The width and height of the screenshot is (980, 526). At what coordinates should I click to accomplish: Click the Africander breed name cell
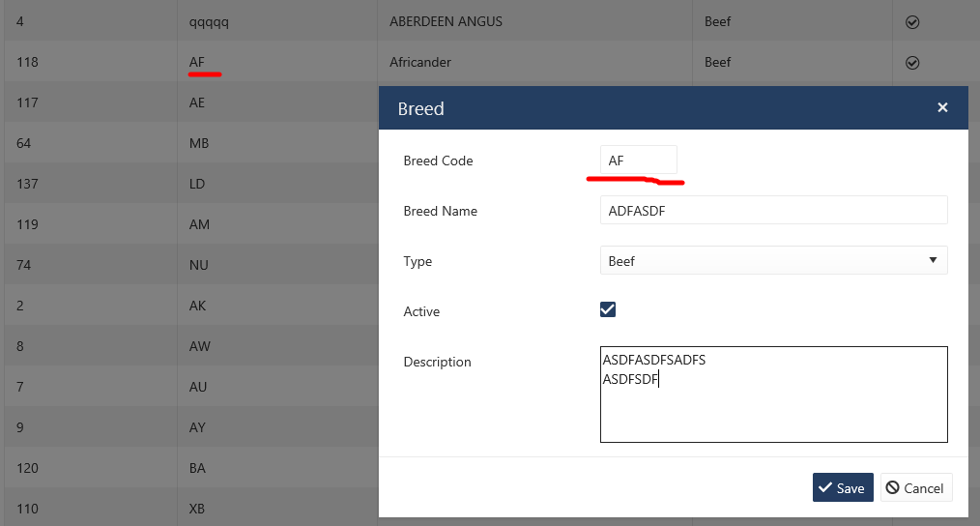[x=420, y=62]
